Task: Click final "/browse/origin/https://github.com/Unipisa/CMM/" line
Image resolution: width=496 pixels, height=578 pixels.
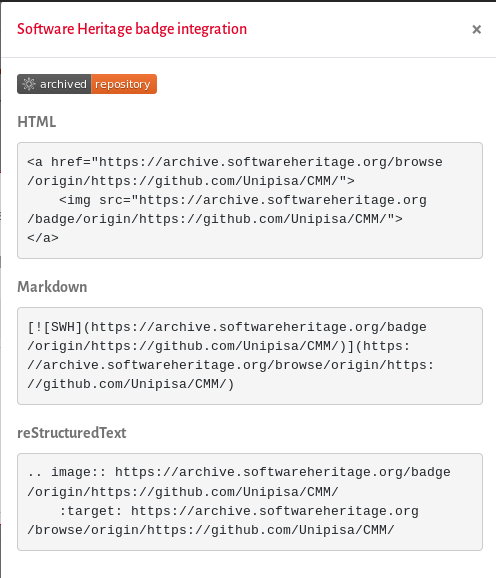Action: 211,530
